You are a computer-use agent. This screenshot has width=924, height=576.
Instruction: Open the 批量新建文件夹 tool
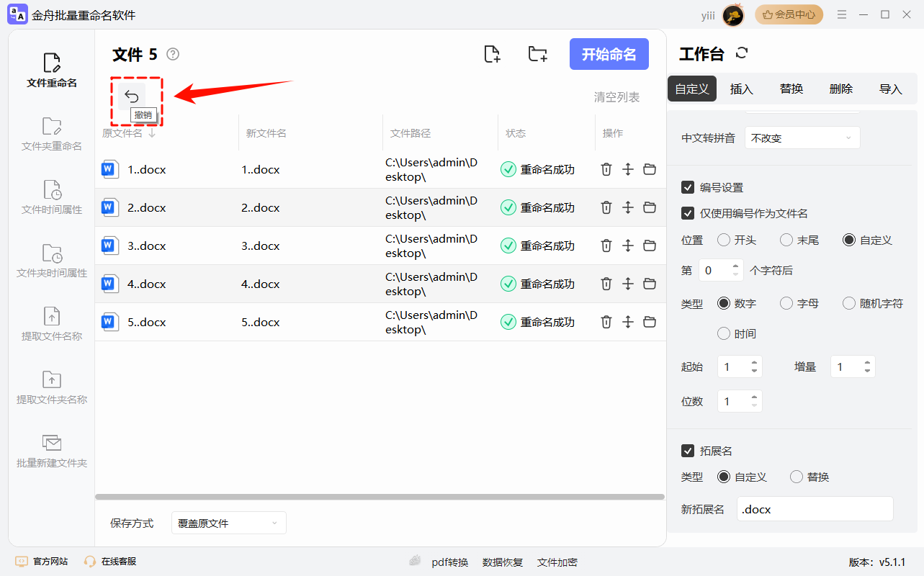[51, 452]
